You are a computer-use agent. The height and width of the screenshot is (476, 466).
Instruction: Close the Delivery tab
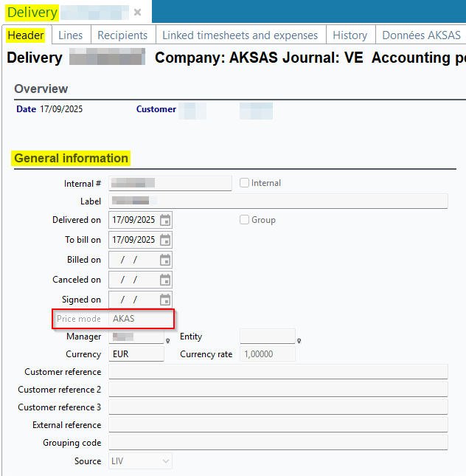[137, 13]
